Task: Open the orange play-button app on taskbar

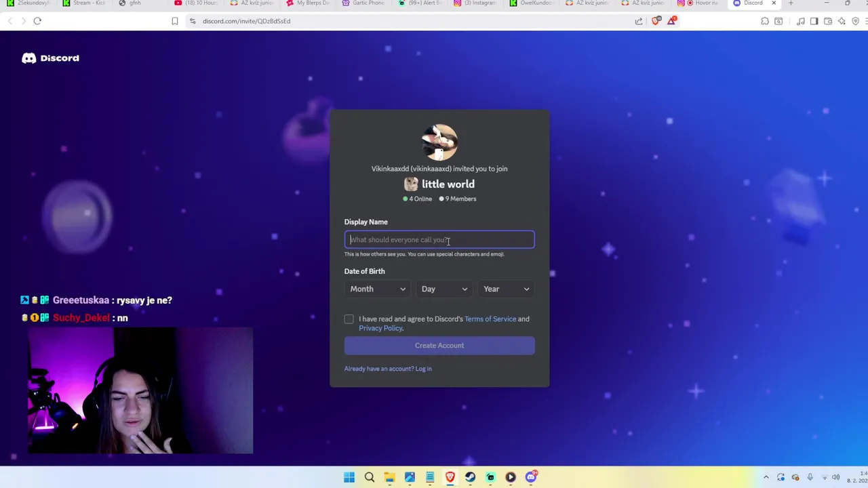Action: pyautogui.click(x=511, y=477)
